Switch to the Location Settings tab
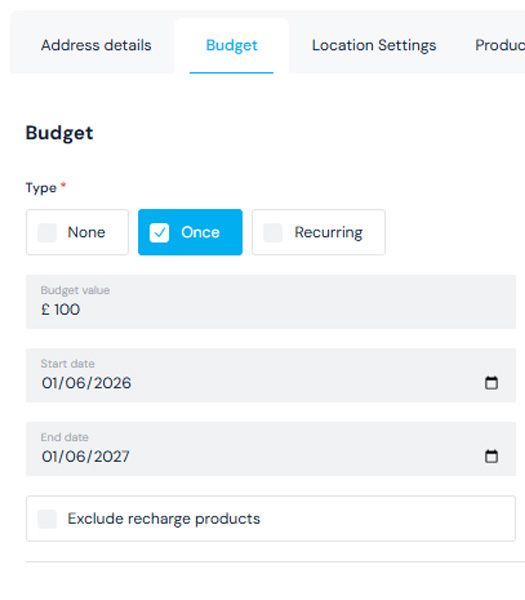525x600 pixels. [374, 46]
